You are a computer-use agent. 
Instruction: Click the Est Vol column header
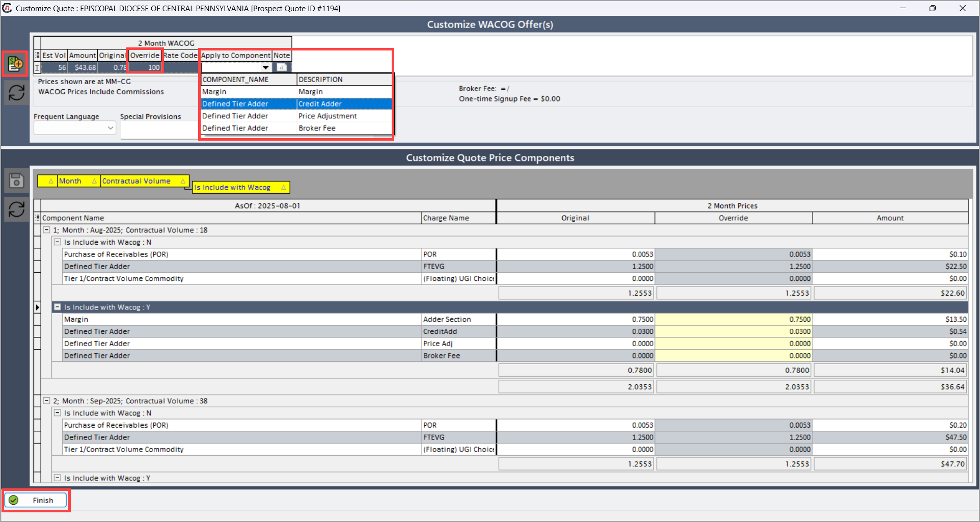click(54, 55)
